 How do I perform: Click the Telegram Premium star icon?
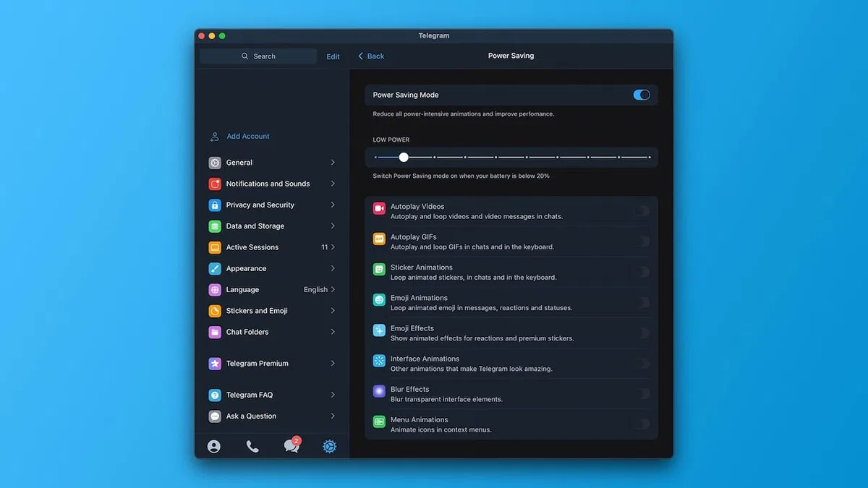pos(215,364)
